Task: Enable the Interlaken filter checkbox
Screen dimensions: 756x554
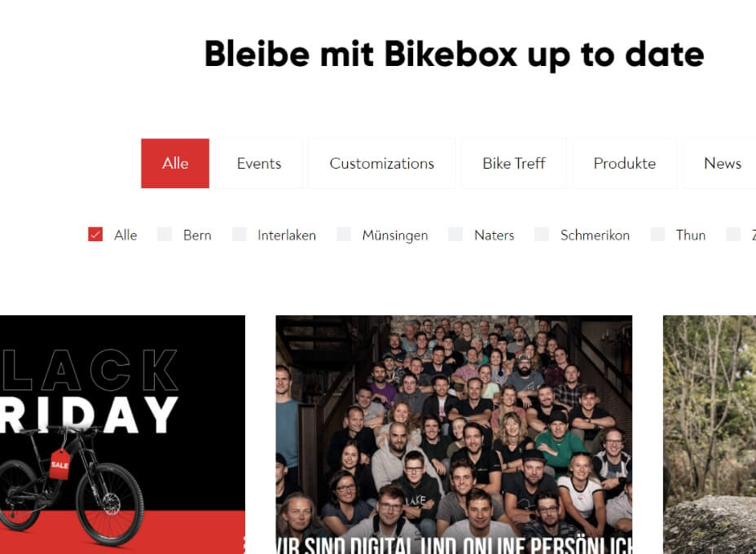Action: pos(240,235)
